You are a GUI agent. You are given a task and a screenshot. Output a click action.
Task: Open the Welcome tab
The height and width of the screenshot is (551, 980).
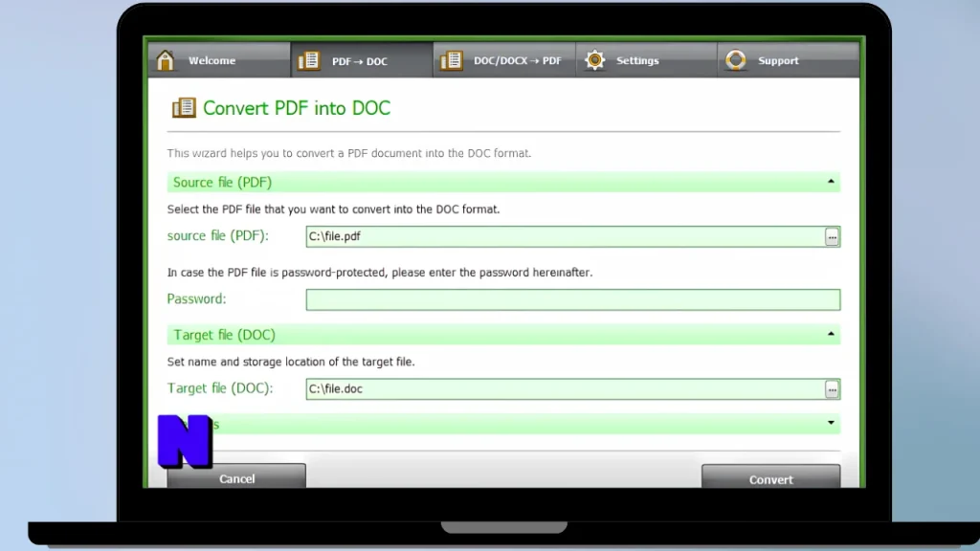coord(219,60)
